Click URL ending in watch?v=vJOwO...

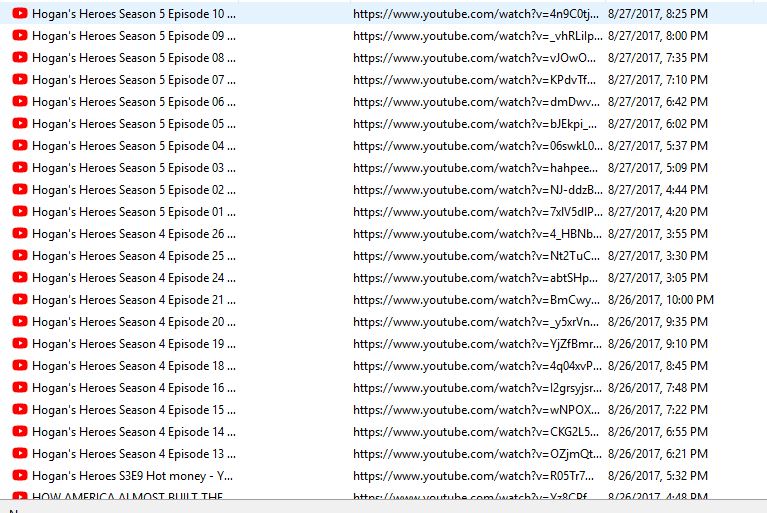point(474,58)
